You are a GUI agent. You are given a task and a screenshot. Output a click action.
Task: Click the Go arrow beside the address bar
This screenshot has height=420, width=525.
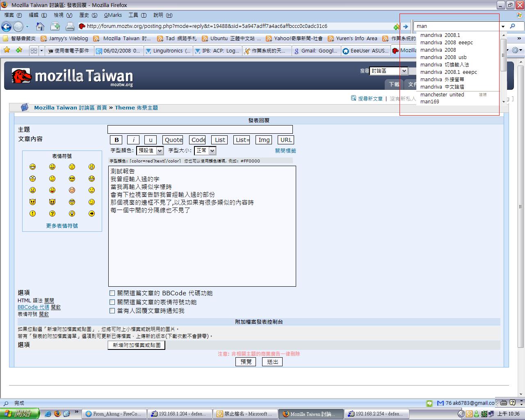coord(406,26)
